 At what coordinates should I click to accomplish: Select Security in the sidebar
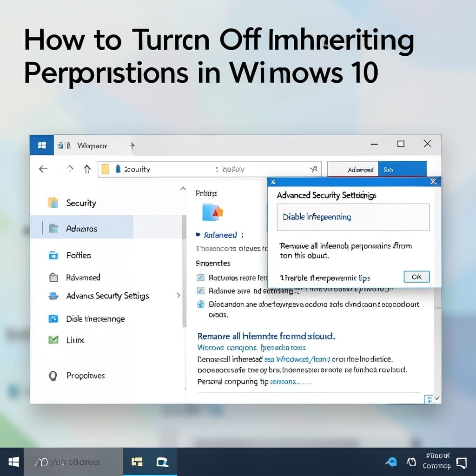(x=81, y=203)
